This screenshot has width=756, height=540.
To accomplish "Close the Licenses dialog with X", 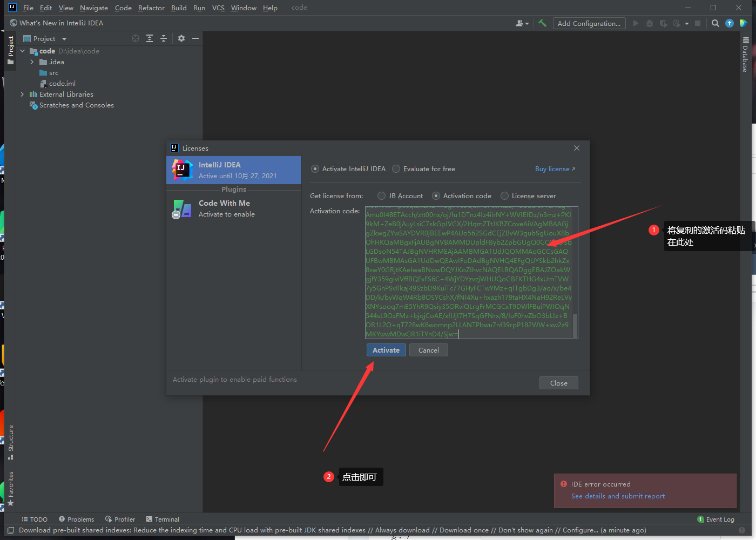I will 577,148.
